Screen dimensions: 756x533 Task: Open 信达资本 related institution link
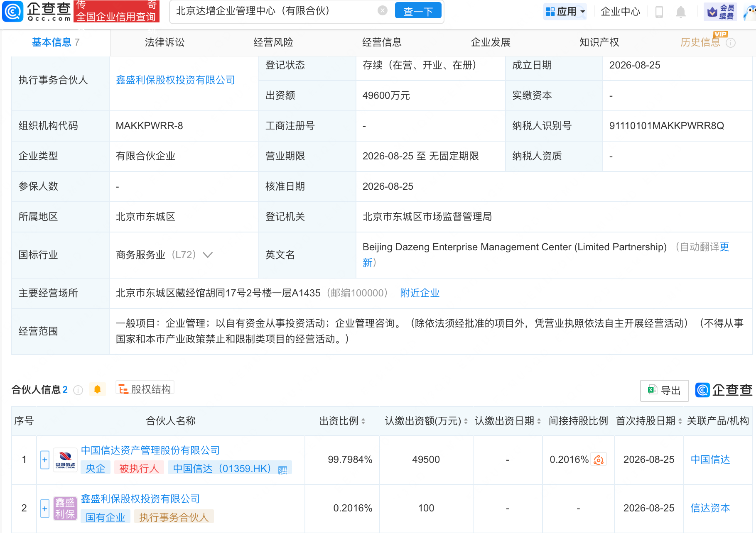point(710,508)
